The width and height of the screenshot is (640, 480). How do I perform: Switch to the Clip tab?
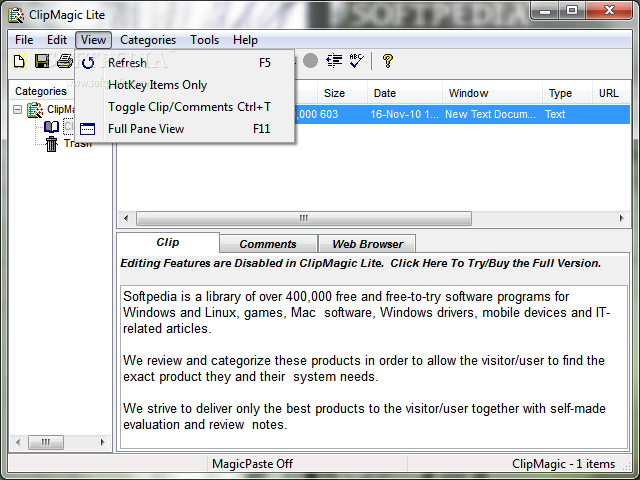tap(168, 242)
